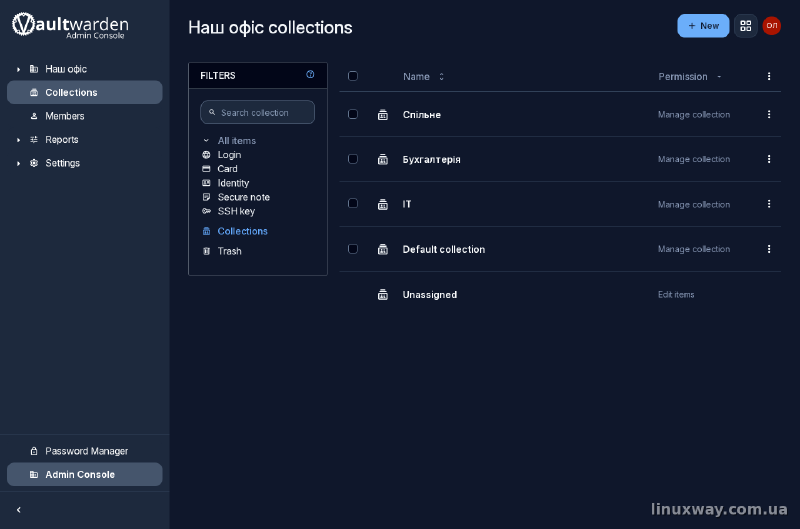Click the Search collection input field
The width and height of the screenshot is (800, 529).
pyautogui.click(x=258, y=112)
